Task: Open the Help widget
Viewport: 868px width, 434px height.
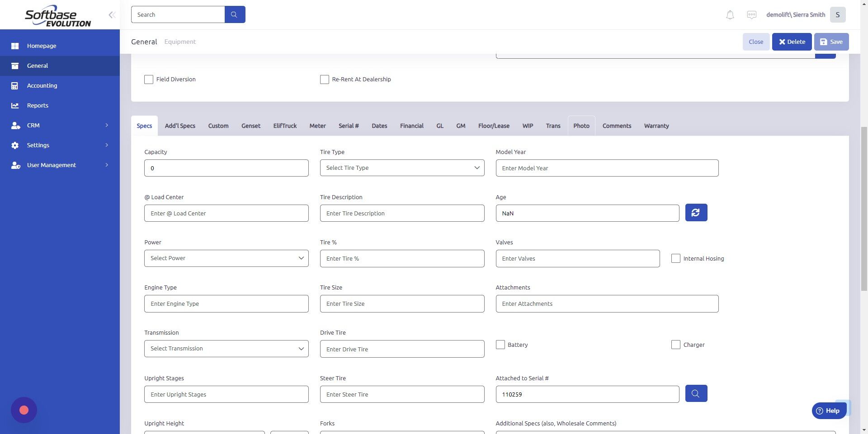Action: pos(829,411)
